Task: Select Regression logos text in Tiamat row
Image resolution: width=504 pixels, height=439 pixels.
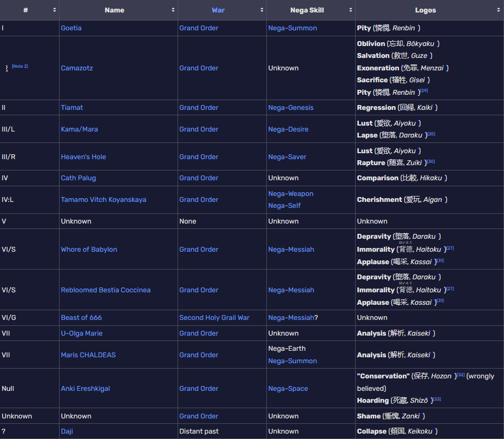Action: coord(397,108)
